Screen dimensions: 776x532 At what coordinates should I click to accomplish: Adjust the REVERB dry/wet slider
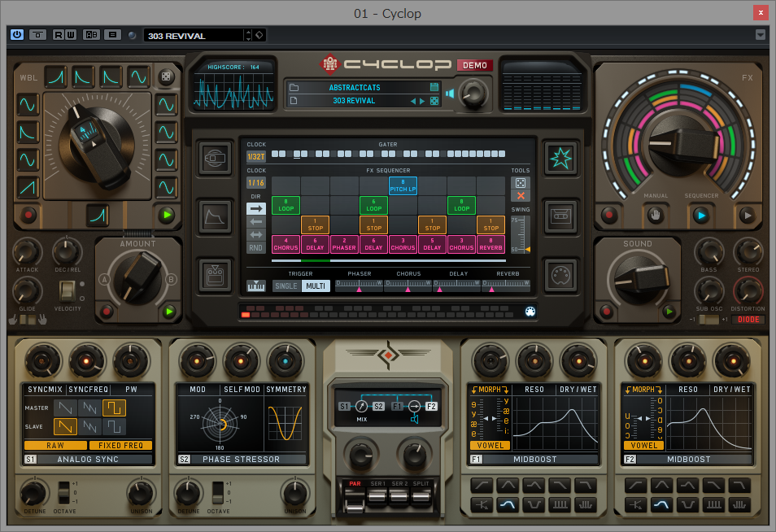(506, 286)
